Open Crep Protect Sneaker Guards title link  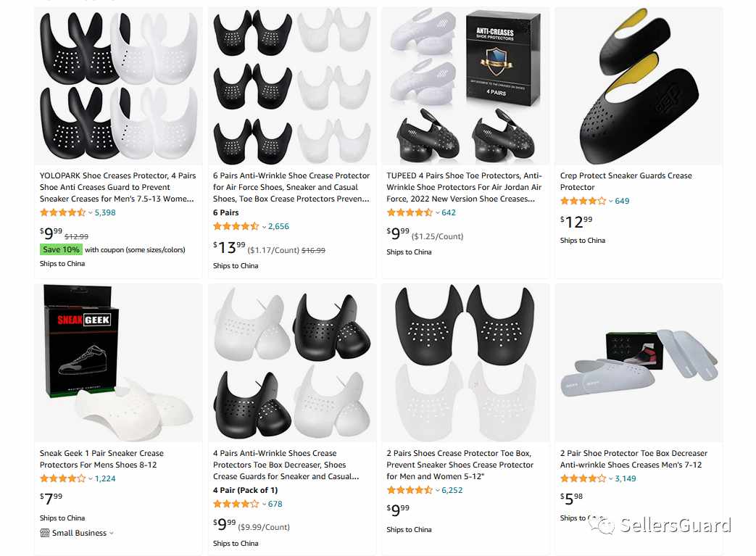point(626,181)
